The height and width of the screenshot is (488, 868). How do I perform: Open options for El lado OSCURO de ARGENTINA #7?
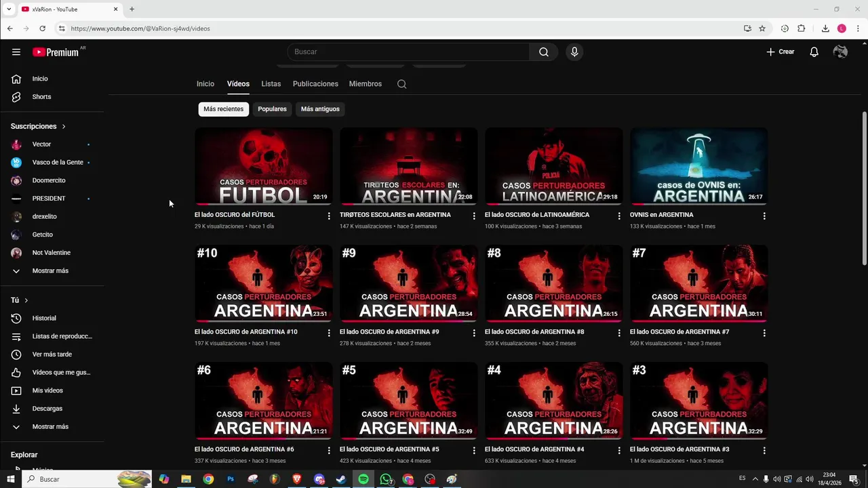[x=764, y=333]
